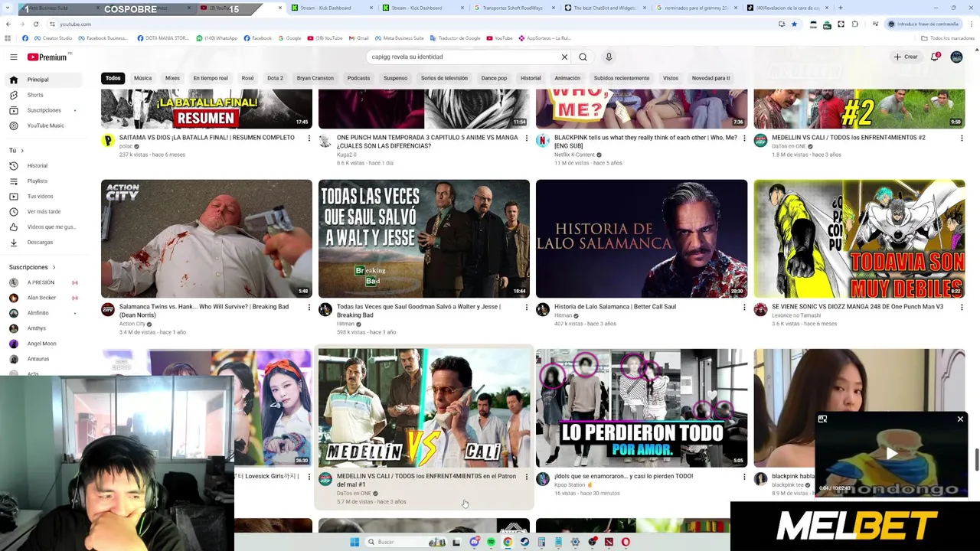Screen dimensions: 980x551
Task: Switch to the Transportes Schoft RoadWays tab
Action: 513,8
